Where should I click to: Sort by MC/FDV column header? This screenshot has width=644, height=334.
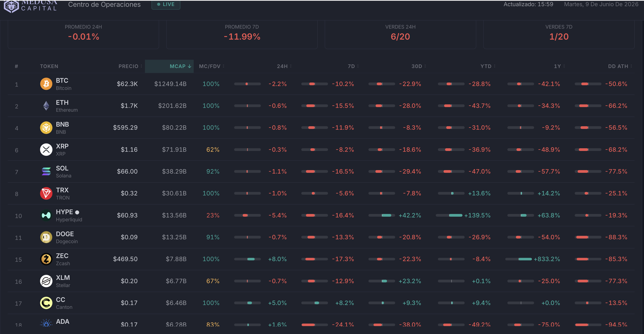pos(212,66)
